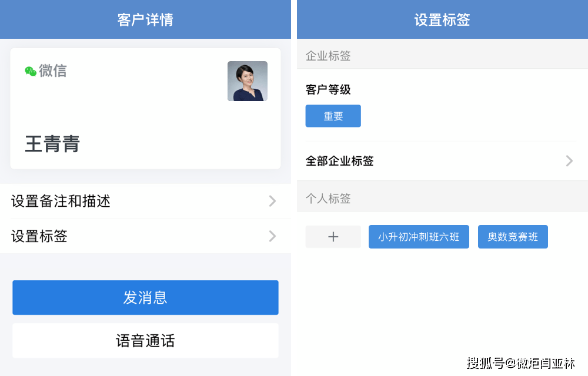Click the 微信 source label
The image size is (588, 376).
[x=53, y=70]
